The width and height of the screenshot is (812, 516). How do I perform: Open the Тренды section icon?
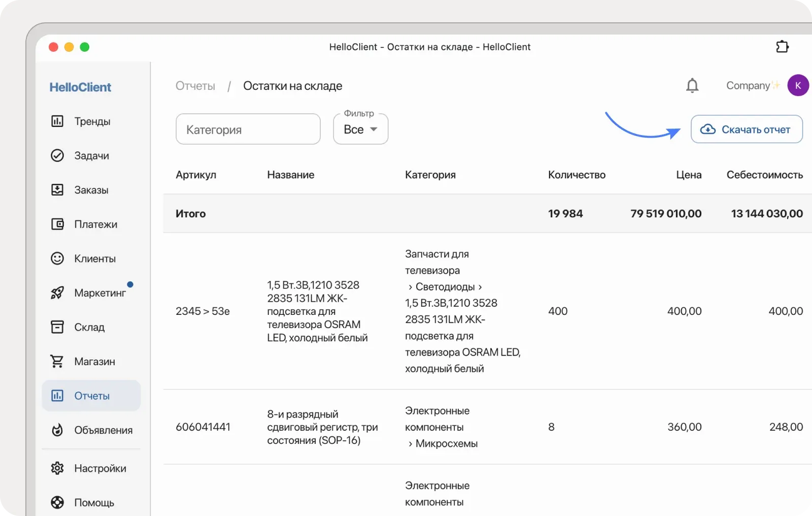57,121
